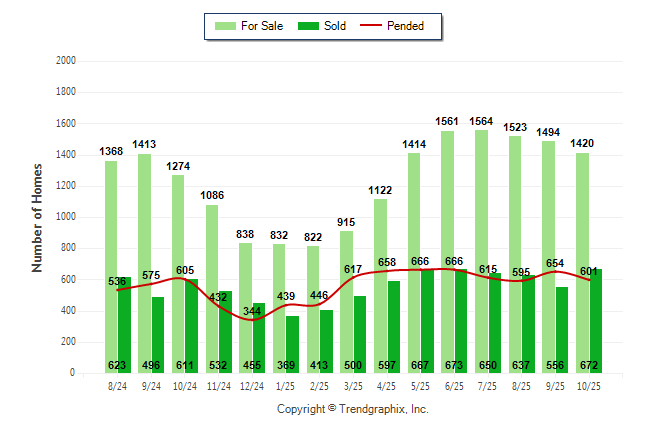This screenshot has width=646, height=434.
Task: Click the For Sale legend color swatch
Action: pos(224,26)
